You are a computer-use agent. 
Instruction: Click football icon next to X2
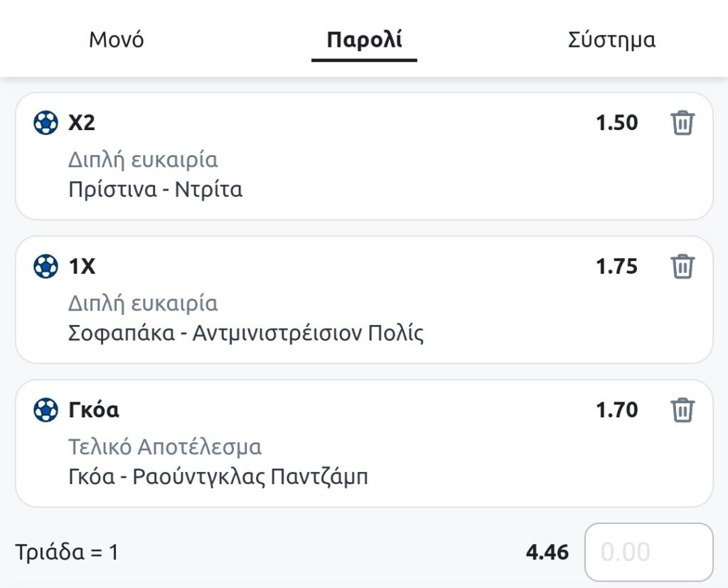tap(45, 123)
